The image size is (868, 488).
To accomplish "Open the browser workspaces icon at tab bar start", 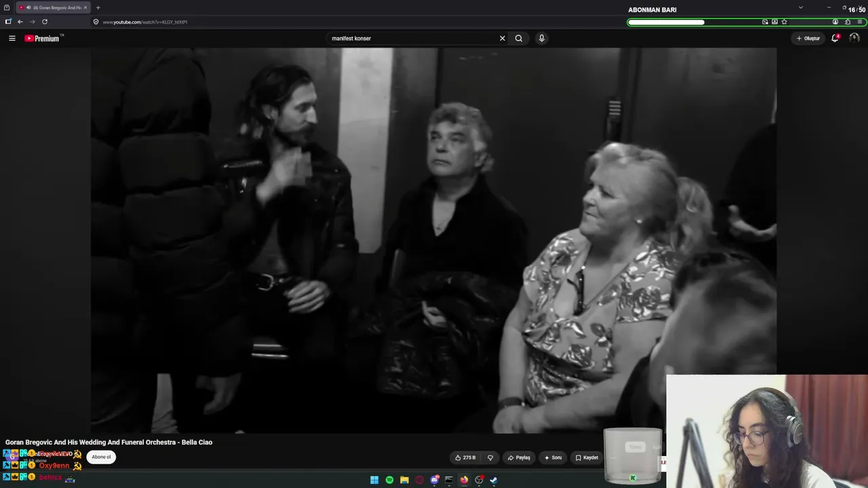I will click(7, 7).
